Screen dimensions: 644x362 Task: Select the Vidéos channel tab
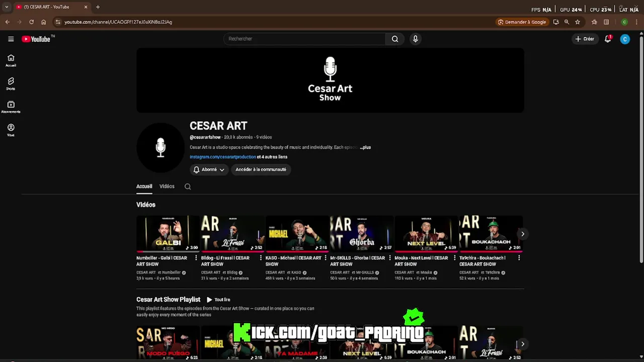coord(167,187)
